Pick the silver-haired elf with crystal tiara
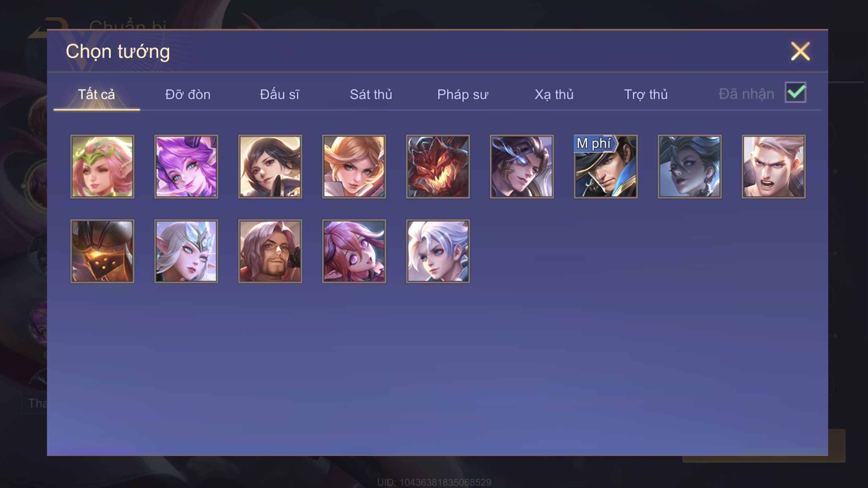This screenshot has width=868, height=488. click(186, 251)
